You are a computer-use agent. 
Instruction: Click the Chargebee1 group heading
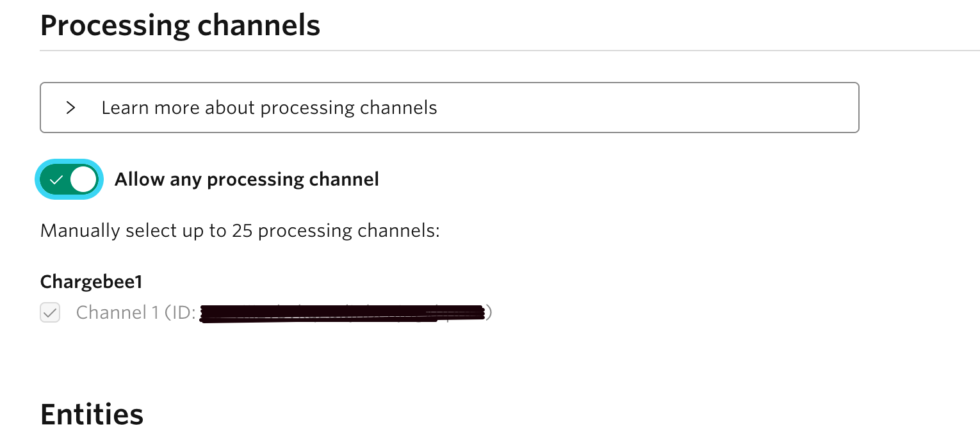pyautogui.click(x=91, y=282)
